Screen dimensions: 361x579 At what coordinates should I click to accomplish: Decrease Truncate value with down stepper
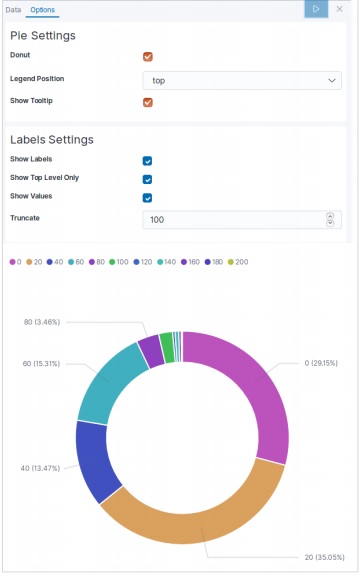pos(330,223)
